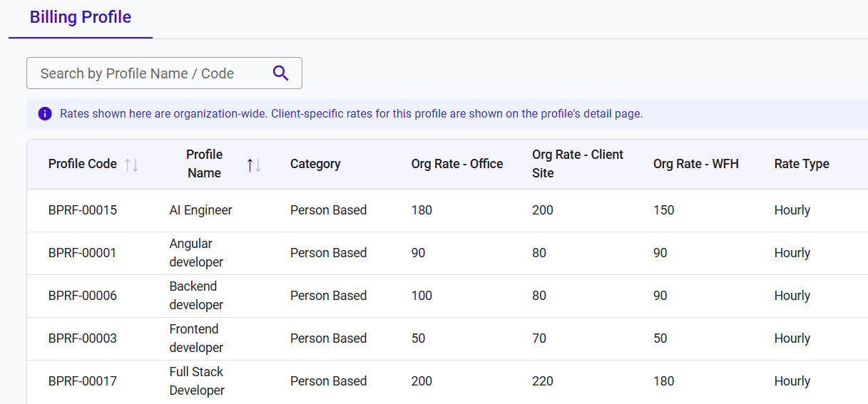Image resolution: width=868 pixels, height=404 pixels.
Task: Click the Rate Type column header
Action: point(802,164)
